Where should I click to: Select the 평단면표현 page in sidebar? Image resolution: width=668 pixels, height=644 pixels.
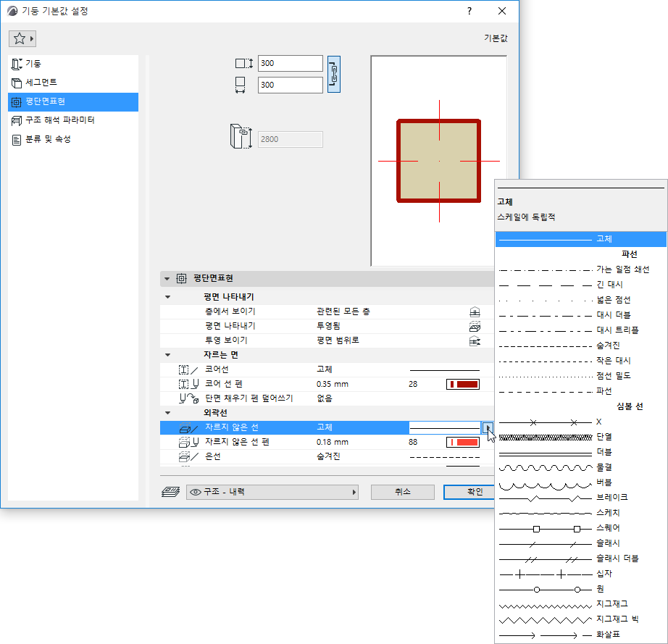coord(73,102)
